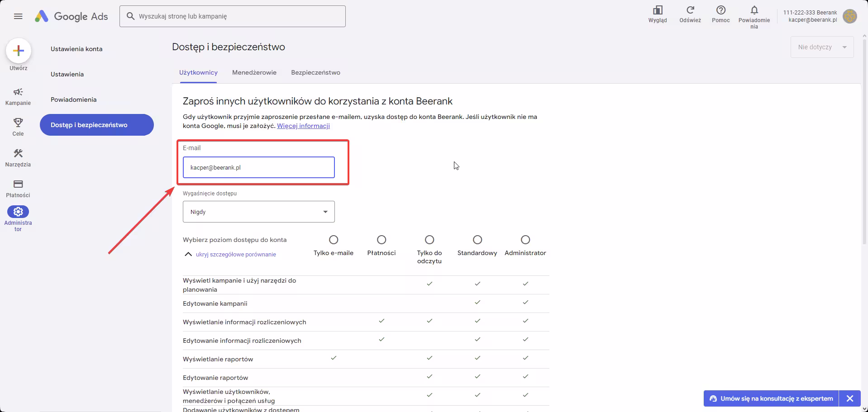Viewport: 868px width, 412px height.
Task: Switch to the Menedżerowie tab
Action: [x=254, y=72]
